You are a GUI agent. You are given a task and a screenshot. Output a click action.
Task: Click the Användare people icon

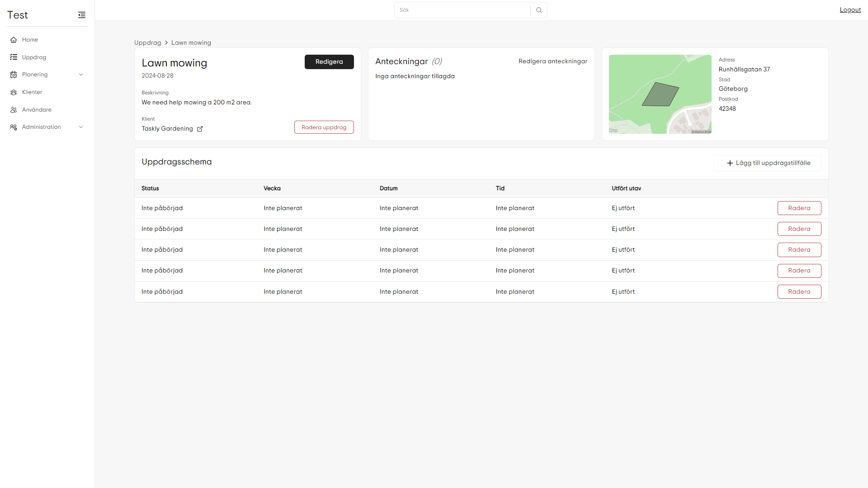pyautogui.click(x=14, y=110)
